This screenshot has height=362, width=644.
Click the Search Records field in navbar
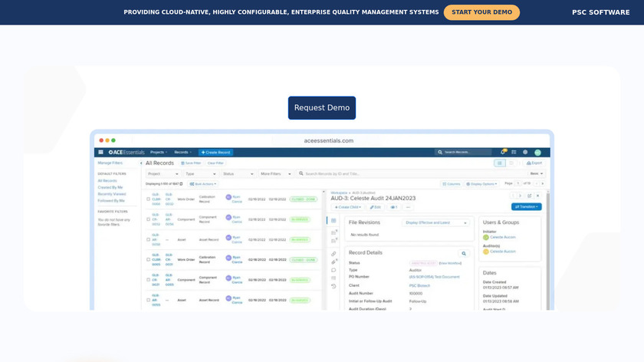464,153
